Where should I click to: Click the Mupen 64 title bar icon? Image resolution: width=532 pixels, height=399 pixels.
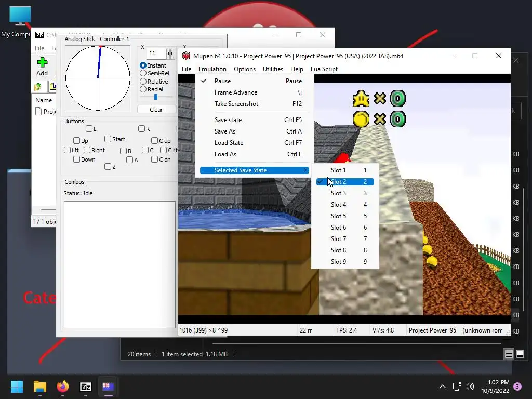pos(186,56)
